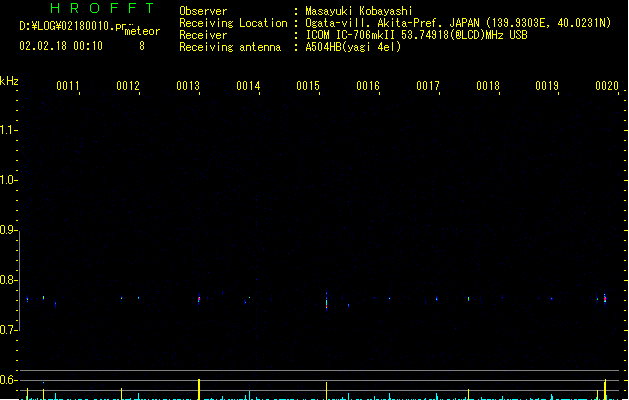The image size is (629, 400).
Task: Click time marker 0011
Action: pyautogui.click(x=68, y=86)
